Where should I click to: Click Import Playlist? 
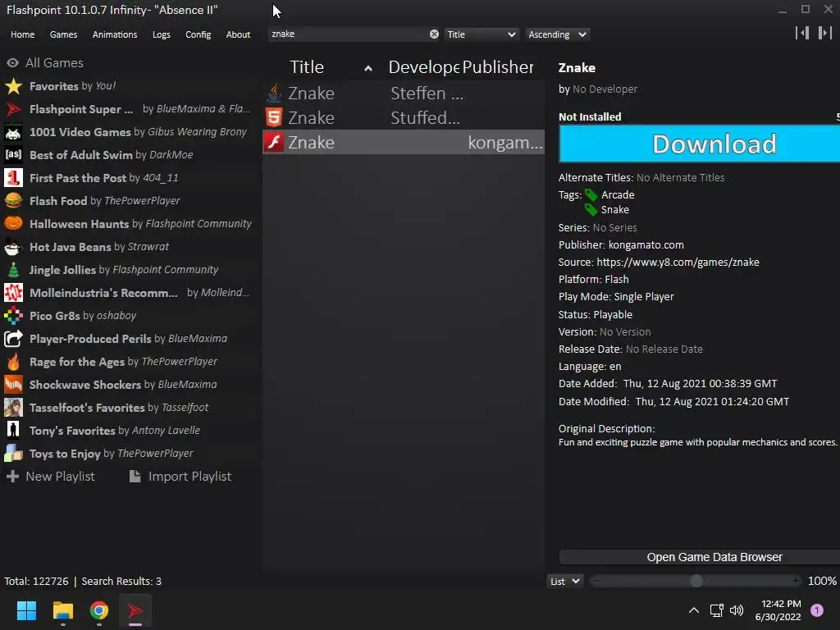[x=180, y=477]
